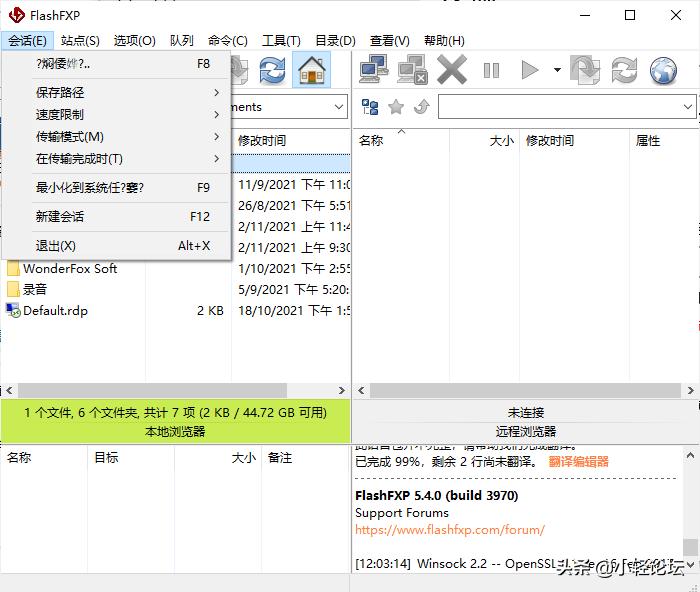
Task: Click the local refresh arrows icon
Action: coord(272,70)
